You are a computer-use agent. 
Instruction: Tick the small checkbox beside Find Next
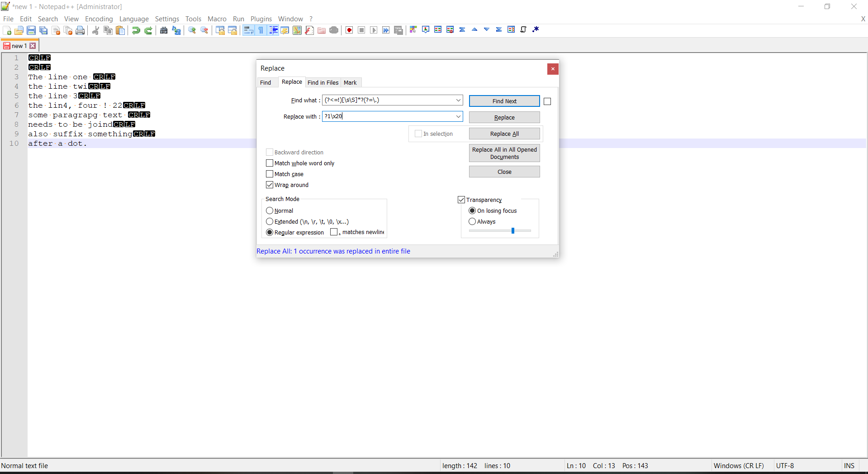[x=547, y=101]
